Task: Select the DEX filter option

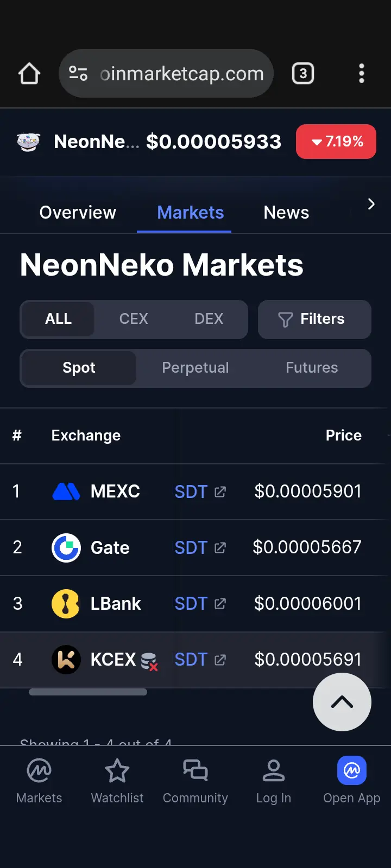Action: [209, 319]
